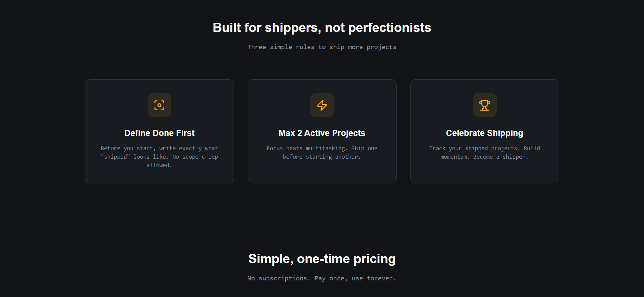The image size is (644, 297).
Task: Click the lightning bolt icon
Action: pyautogui.click(x=322, y=105)
